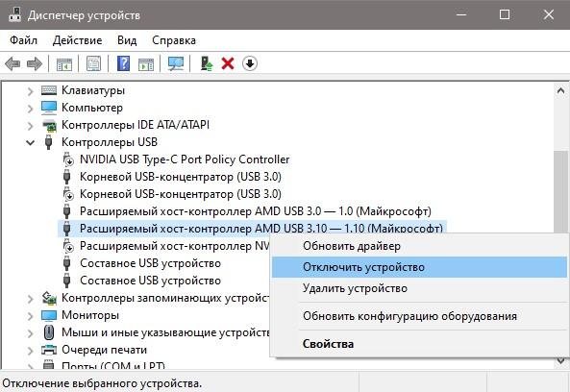The image size is (570, 392).
Task: Expand the Компьютер category
Action: (x=31, y=109)
